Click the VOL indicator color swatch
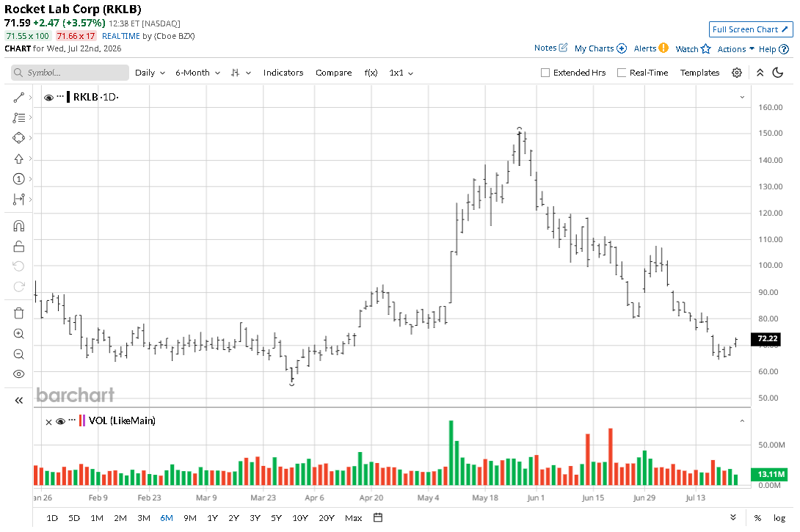Viewport: 800px width, 532px height. pos(81,420)
